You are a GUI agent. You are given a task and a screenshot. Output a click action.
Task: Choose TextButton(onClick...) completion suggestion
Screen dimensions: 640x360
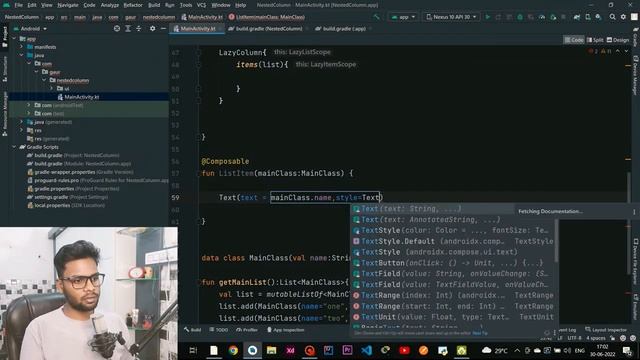tap(453, 263)
